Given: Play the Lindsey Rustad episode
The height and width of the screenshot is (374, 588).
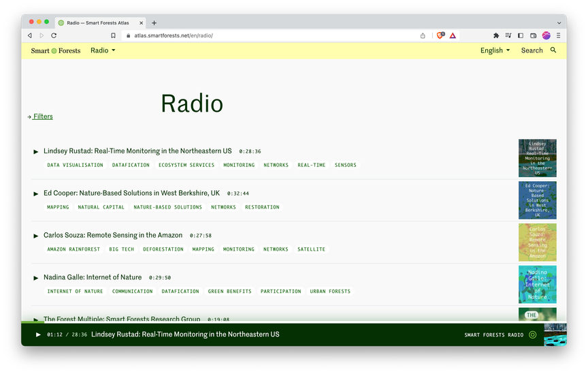Looking at the screenshot, I should 36,152.
